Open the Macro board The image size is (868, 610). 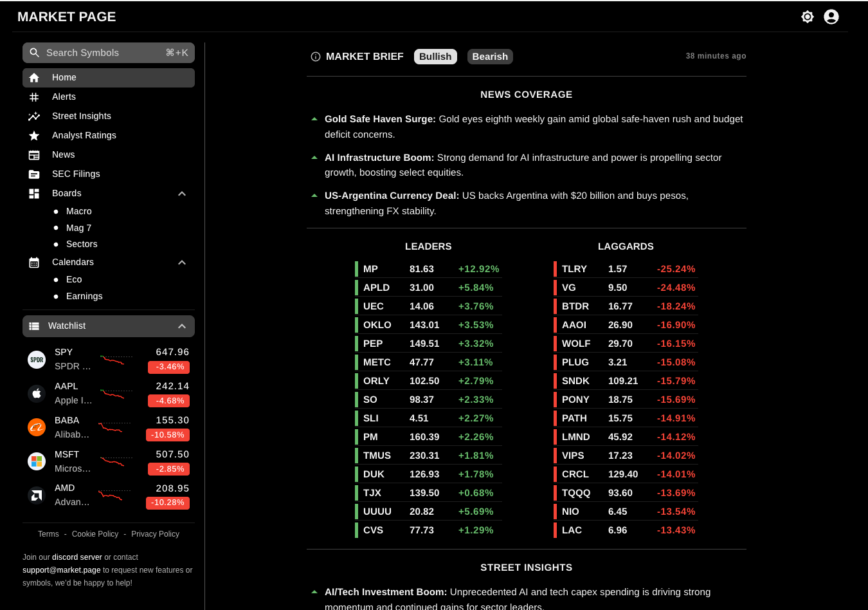[x=78, y=211]
